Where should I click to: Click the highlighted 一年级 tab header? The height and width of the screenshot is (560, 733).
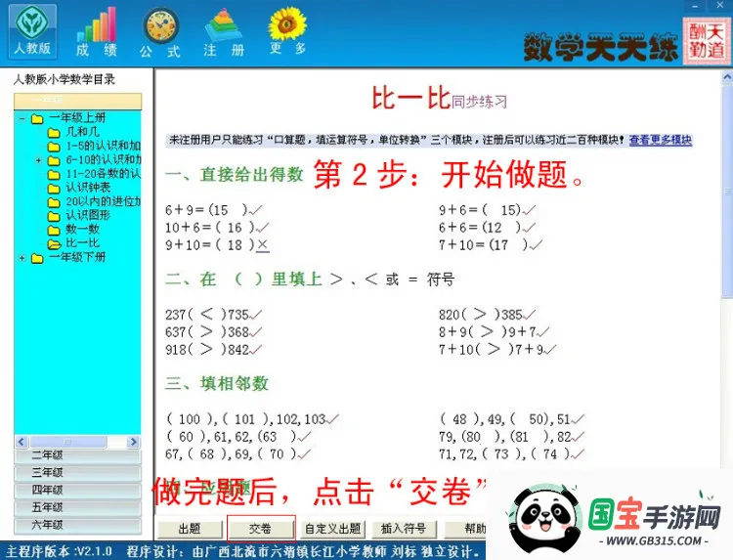[77, 101]
